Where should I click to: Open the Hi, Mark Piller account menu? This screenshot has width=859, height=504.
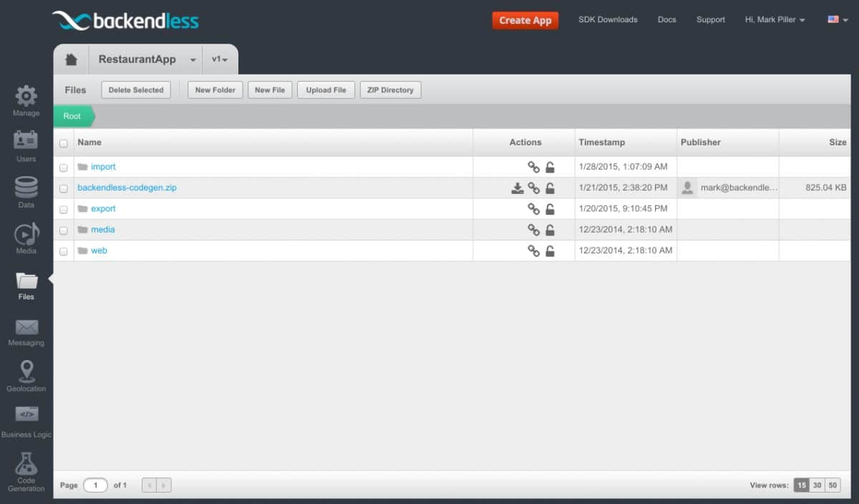point(775,20)
